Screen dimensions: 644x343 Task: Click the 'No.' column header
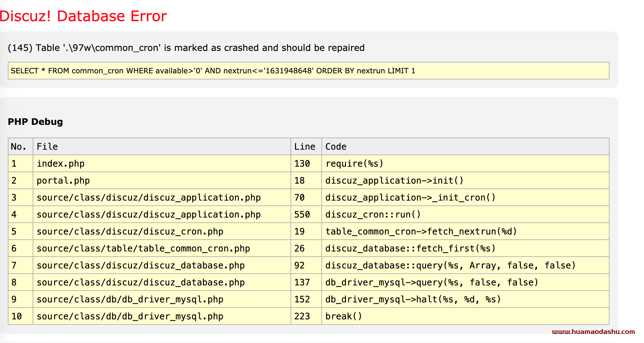pos(21,147)
